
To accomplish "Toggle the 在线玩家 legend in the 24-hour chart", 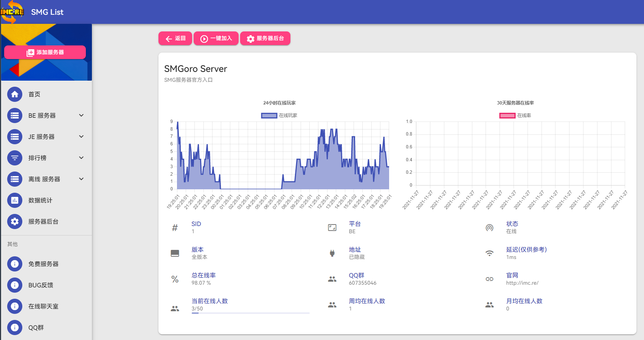I will [x=279, y=115].
